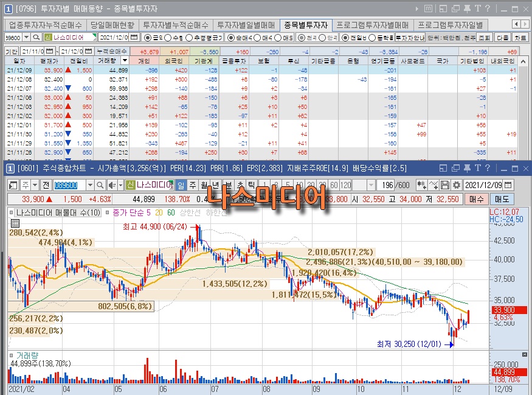Select 일 daily period button in chart
Image resolution: width=532 pixels, height=395 pixels.
point(181,185)
